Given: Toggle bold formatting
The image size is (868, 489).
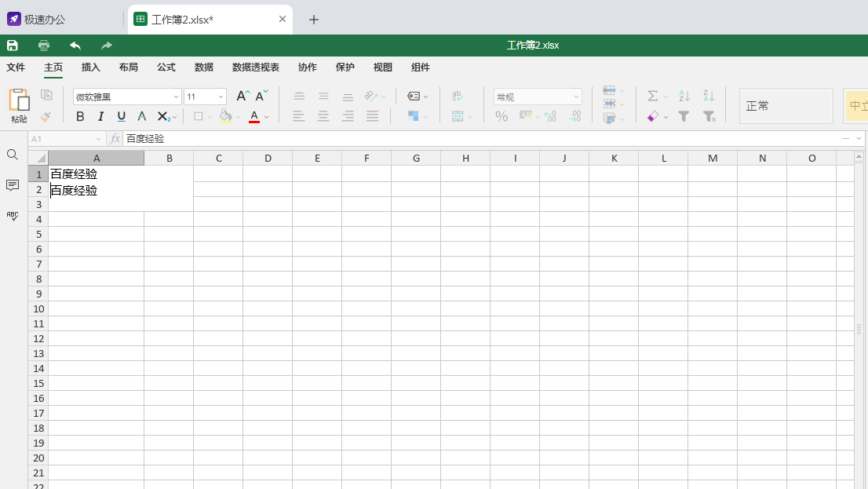Looking at the screenshot, I should pyautogui.click(x=80, y=116).
